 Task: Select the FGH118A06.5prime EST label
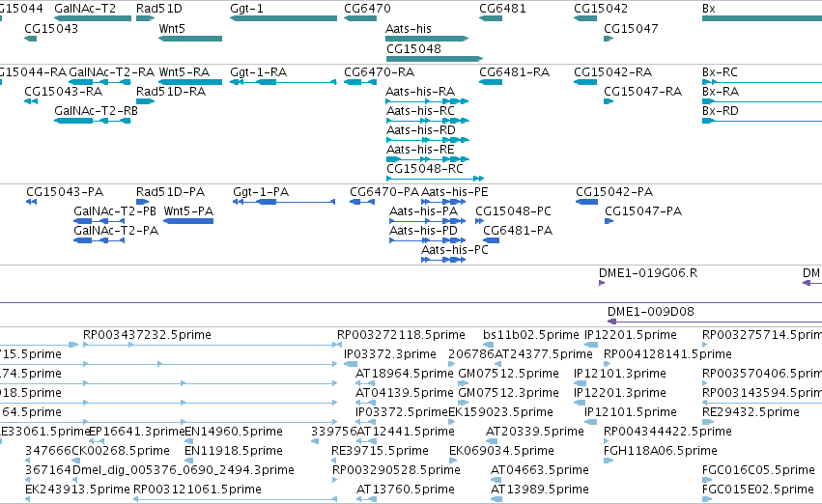tap(660, 451)
